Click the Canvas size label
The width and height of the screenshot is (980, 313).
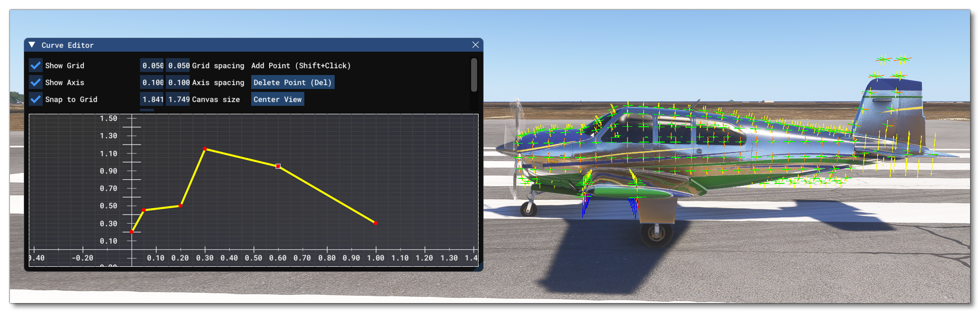point(216,99)
